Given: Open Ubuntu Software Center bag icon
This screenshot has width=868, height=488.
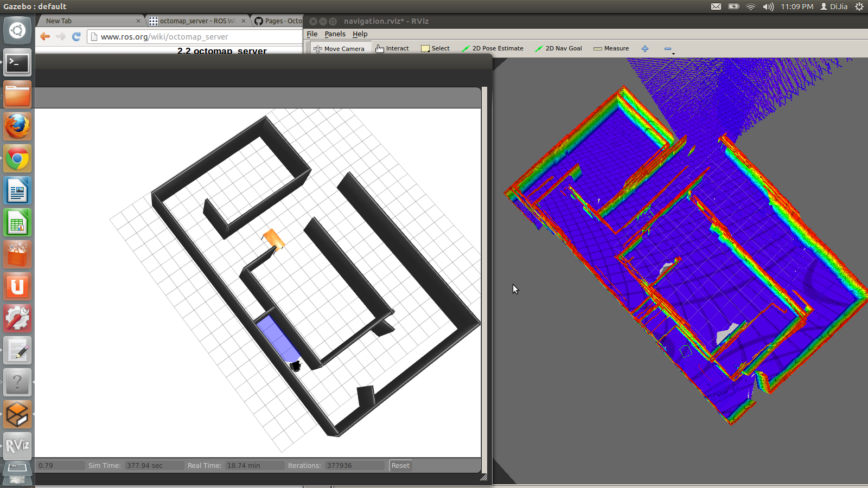Looking at the screenshot, I should 17,255.
